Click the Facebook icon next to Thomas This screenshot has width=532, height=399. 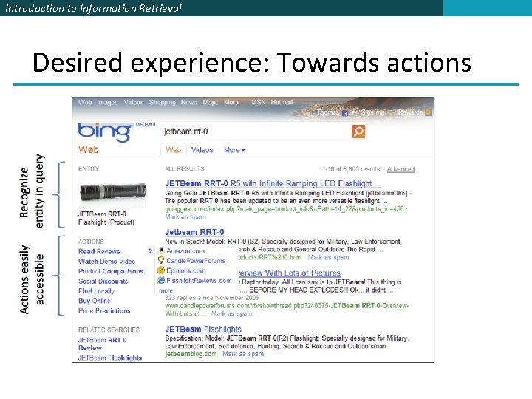click(x=345, y=113)
